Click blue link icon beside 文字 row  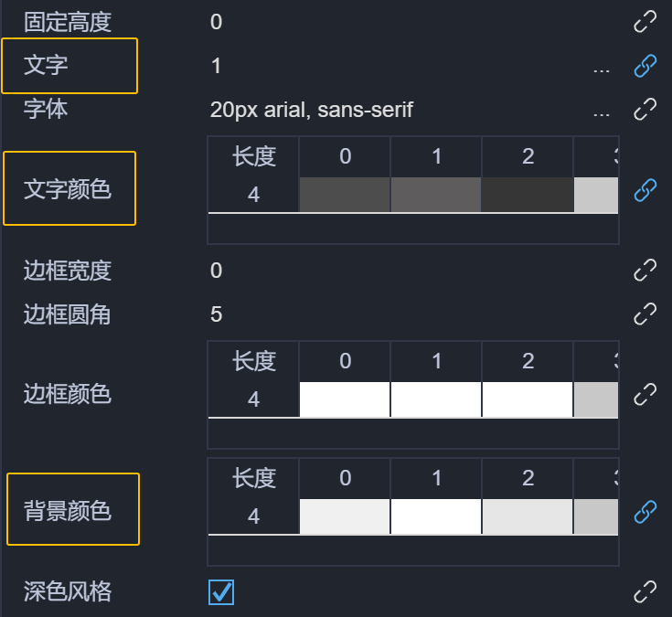[645, 66]
